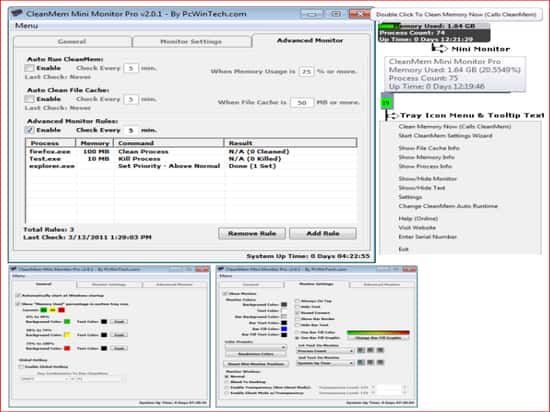Click the middle alignment icon beside the Process Count dropdown
The width and height of the screenshot is (550, 412).
[370, 350]
